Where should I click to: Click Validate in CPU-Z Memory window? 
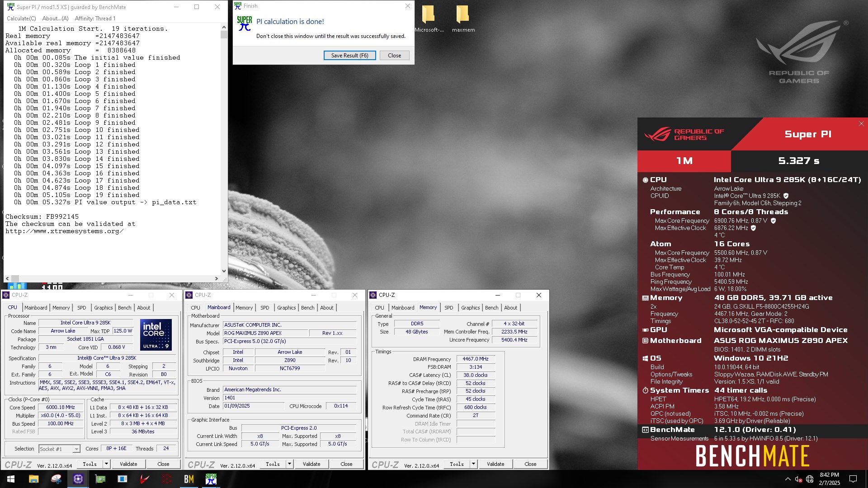click(495, 464)
